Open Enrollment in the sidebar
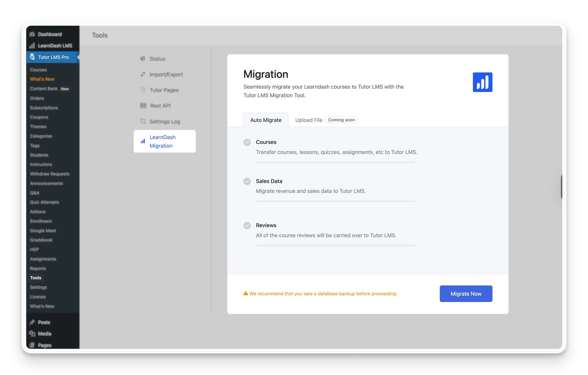This screenshot has width=588, height=375. [x=41, y=221]
